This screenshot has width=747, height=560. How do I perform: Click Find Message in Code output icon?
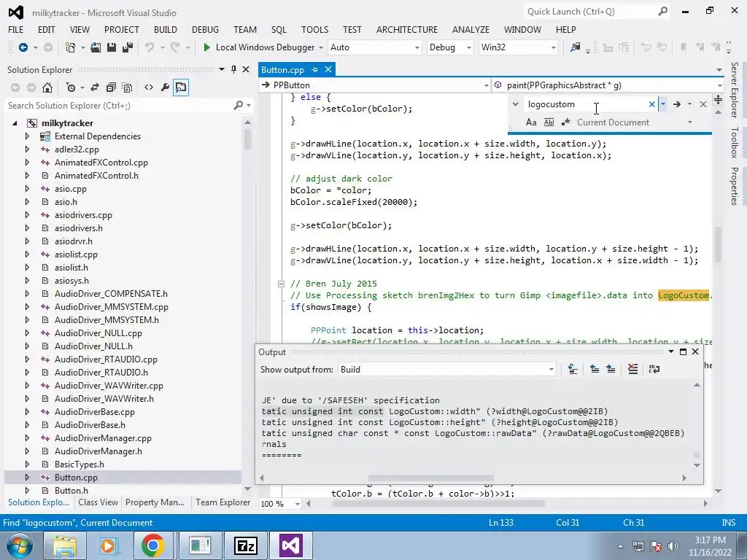(x=573, y=370)
